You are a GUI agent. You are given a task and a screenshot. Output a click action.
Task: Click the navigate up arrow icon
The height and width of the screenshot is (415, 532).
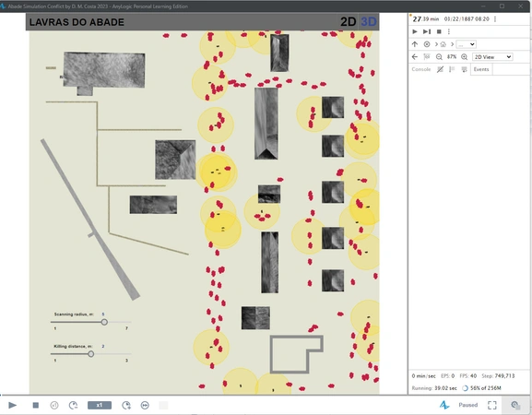[415, 44]
